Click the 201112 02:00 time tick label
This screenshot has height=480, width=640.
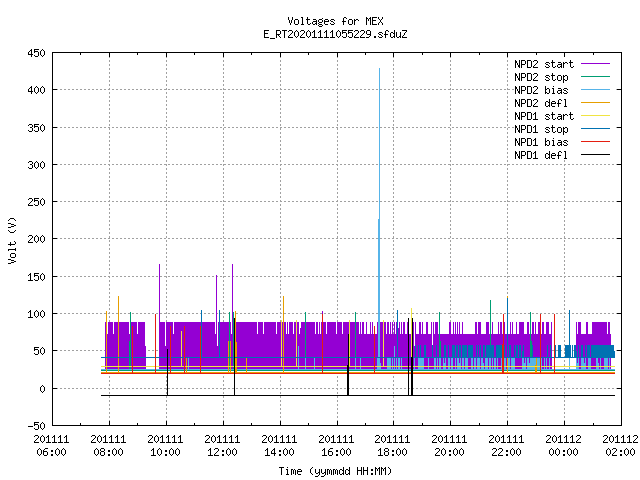pyautogui.click(x=620, y=446)
